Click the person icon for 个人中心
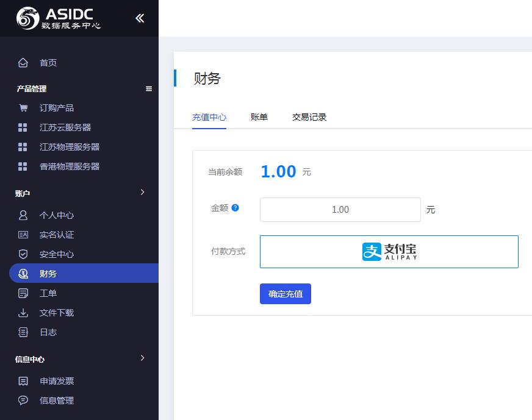The height and width of the screenshot is (420, 532). (23, 215)
